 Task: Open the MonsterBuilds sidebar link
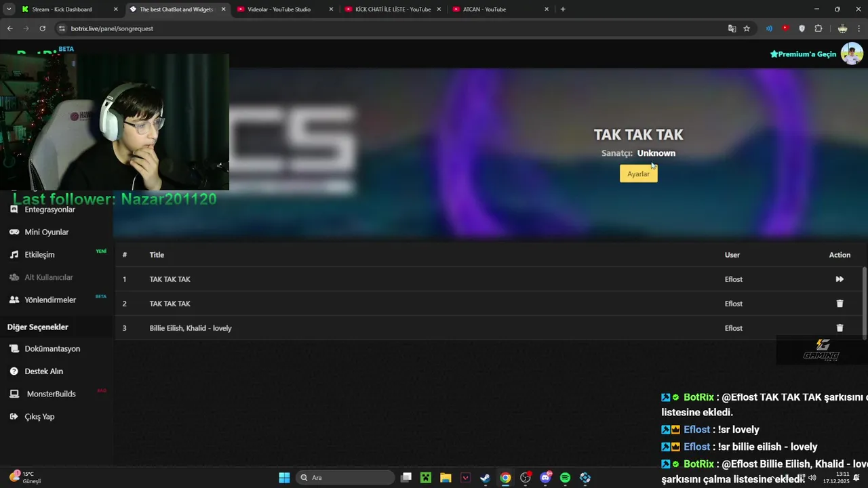(x=51, y=394)
